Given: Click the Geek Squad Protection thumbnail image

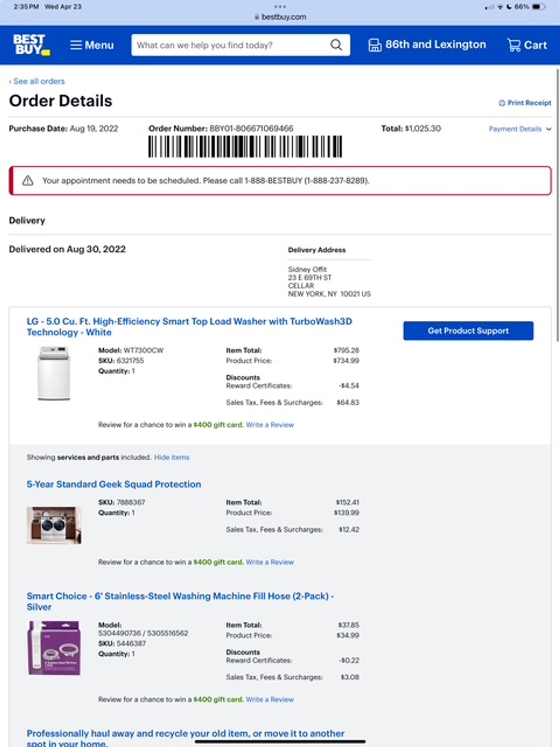Looking at the screenshot, I should coord(54,525).
